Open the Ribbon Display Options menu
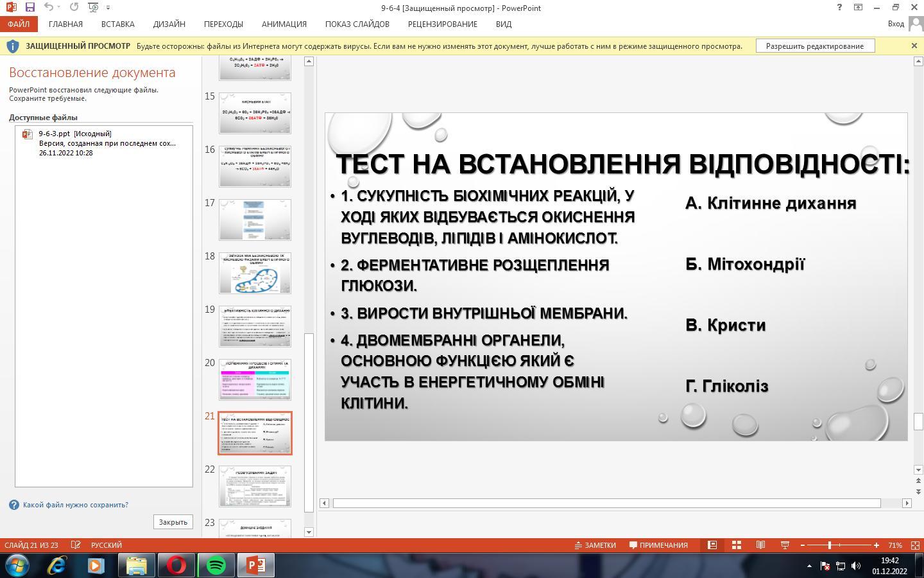This screenshot has height=578, width=924. [858, 7]
